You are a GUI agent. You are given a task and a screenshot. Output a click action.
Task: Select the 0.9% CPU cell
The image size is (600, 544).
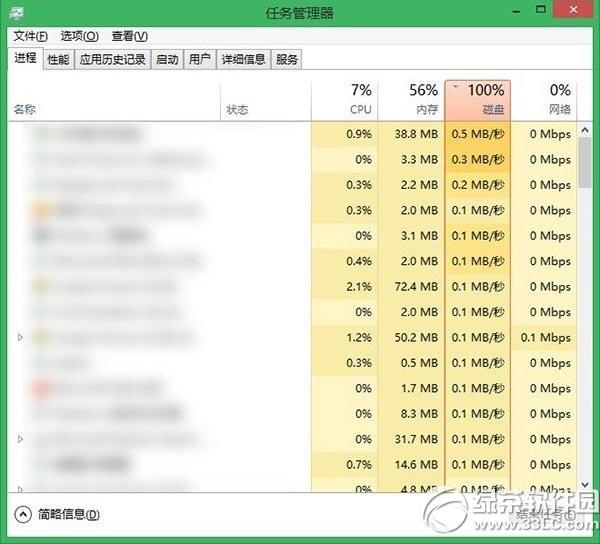pos(344,134)
